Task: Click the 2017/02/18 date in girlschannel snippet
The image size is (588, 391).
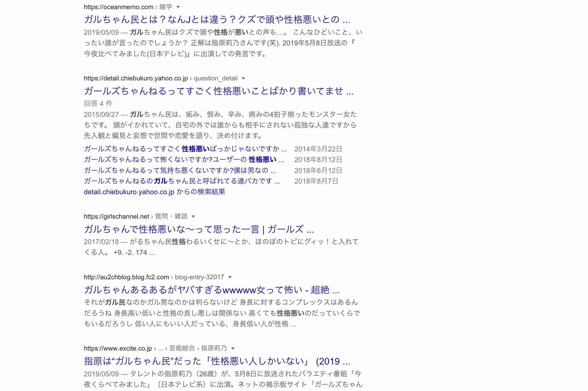Action: pos(101,242)
